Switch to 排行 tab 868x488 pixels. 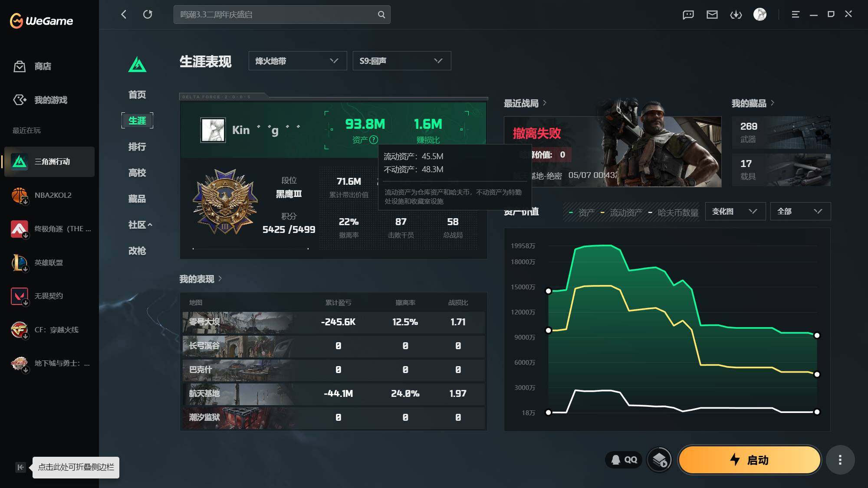tap(137, 147)
